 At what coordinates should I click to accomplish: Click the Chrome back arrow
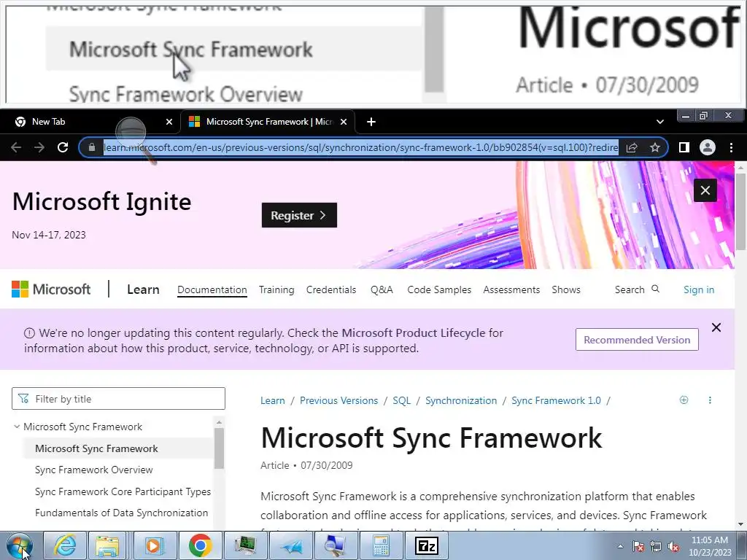tap(16, 147)
